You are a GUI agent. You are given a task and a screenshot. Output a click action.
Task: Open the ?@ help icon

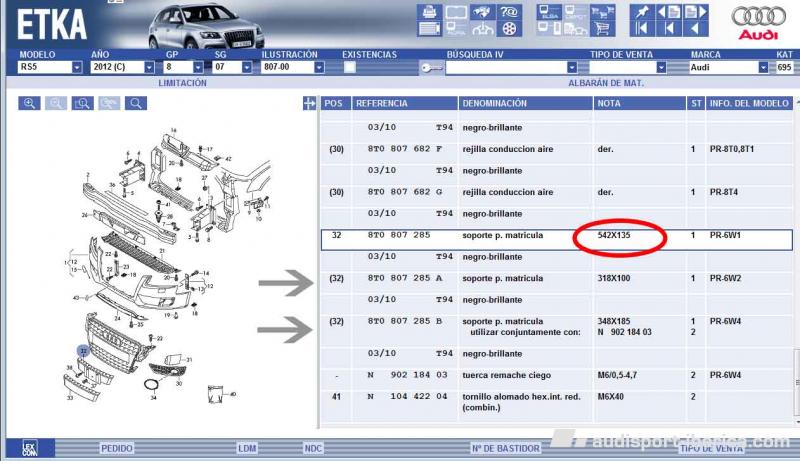pos(509,12)
